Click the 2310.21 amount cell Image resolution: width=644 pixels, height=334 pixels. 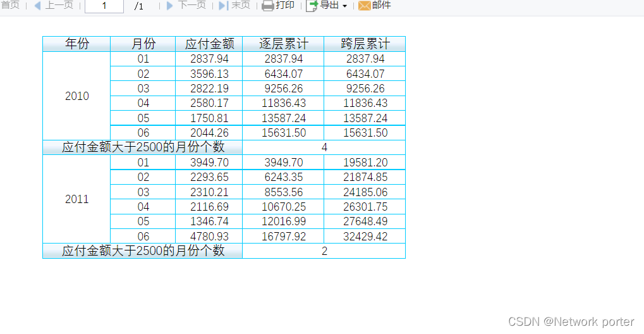click(209, 192)
